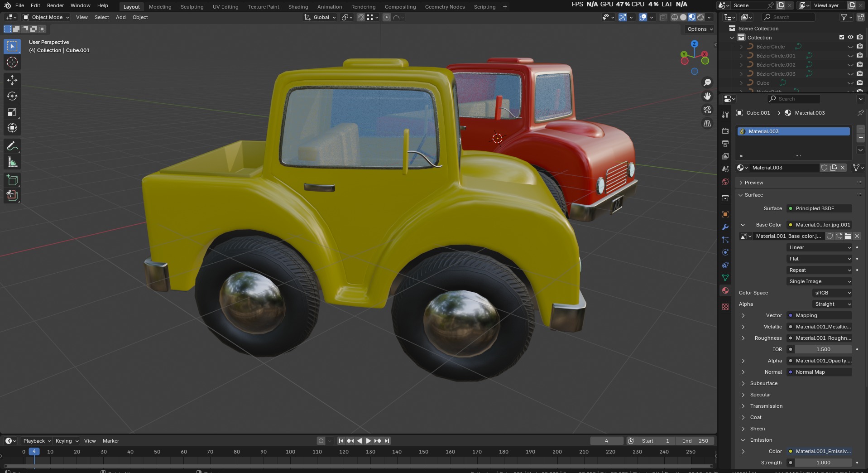Click the Options button in viewport
This screenshot has height=473, width=868.
700,29
